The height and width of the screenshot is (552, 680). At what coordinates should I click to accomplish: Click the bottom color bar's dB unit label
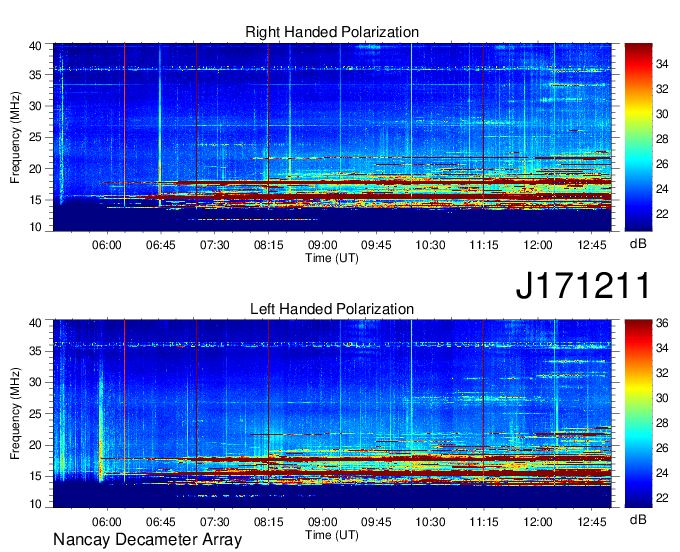(638, 519)
